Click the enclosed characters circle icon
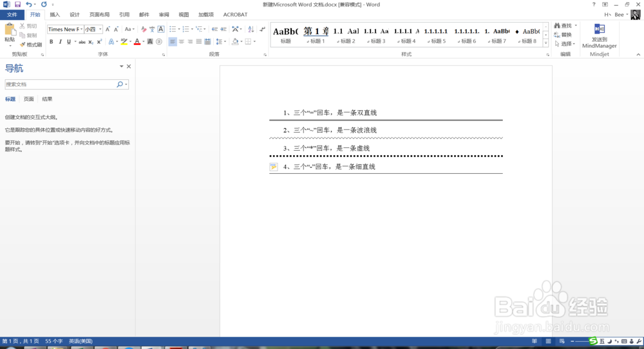This screenshot has height=349, width=644. pos(159,41)
